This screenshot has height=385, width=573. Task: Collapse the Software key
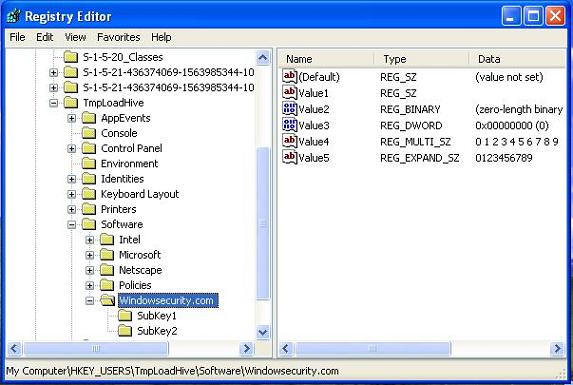[72, 225]
